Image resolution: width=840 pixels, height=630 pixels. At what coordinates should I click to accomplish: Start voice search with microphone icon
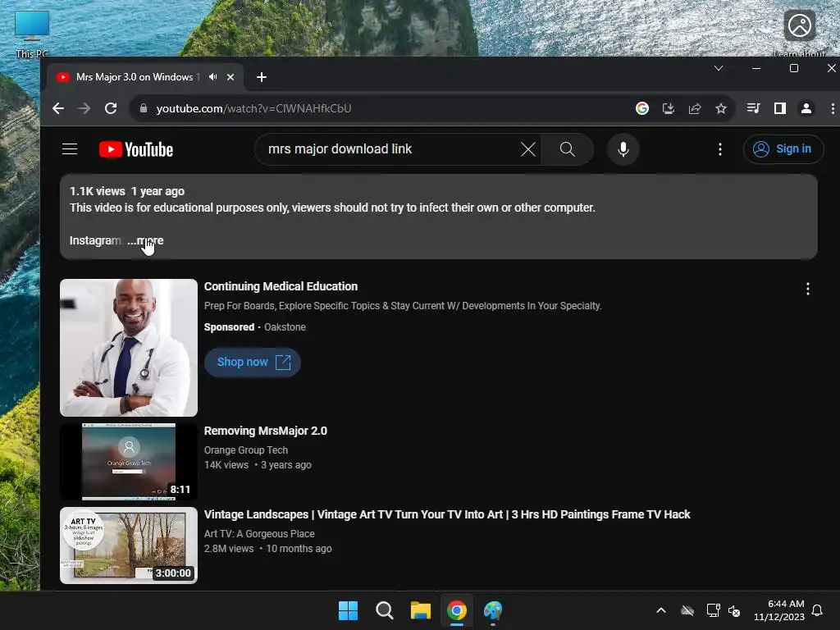[623, 149]
